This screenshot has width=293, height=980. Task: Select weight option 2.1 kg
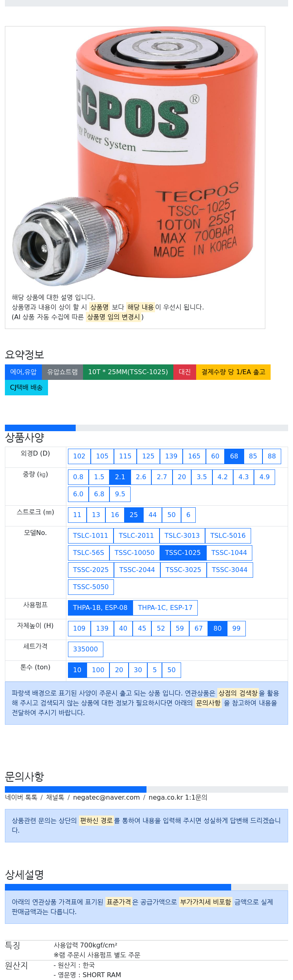click(x=120, y=477)
